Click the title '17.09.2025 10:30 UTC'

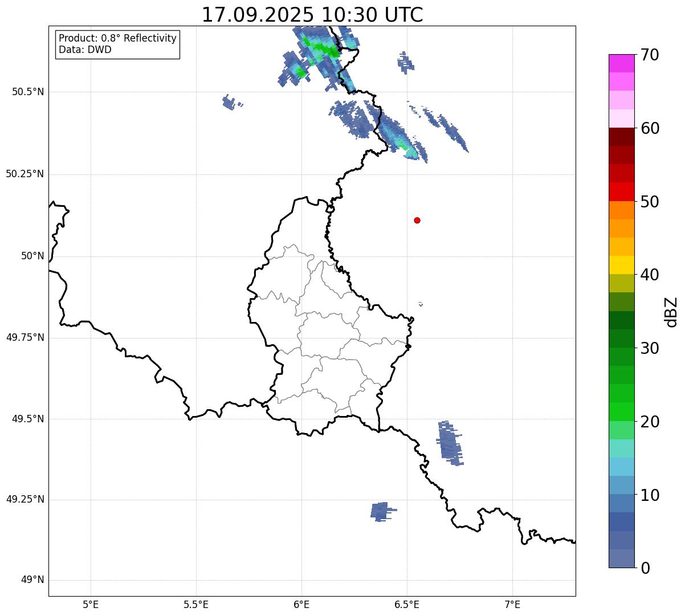pyautogui.click(x=312, y=14)
